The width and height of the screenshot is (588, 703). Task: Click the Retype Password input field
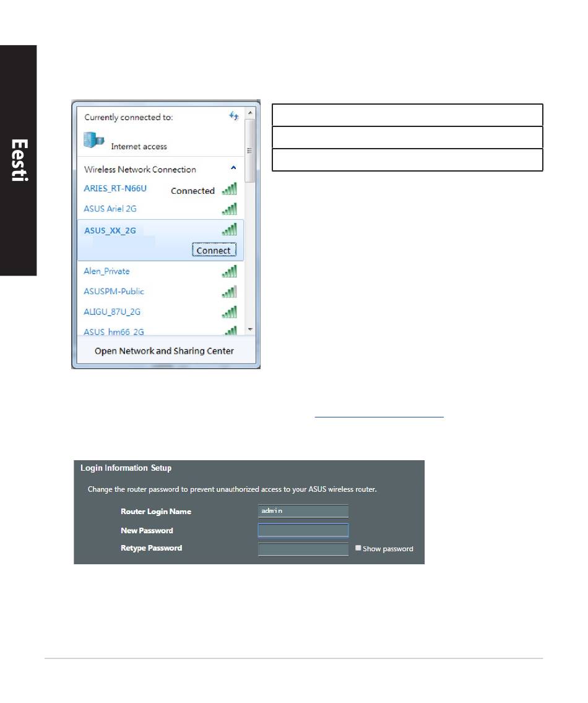pyautogui.click(x=303, y=549)
